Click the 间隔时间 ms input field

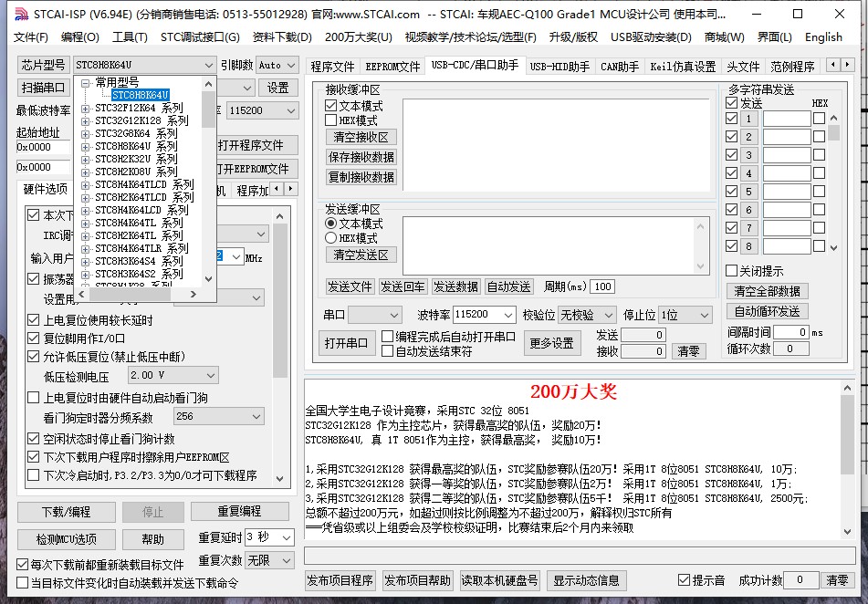pos(791,332)
